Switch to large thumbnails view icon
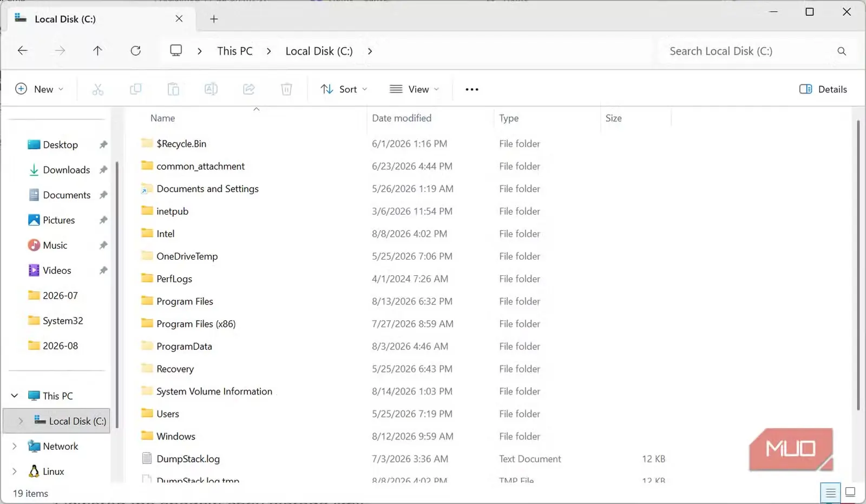This screenshot has height=504, width=866. point(850,492)
